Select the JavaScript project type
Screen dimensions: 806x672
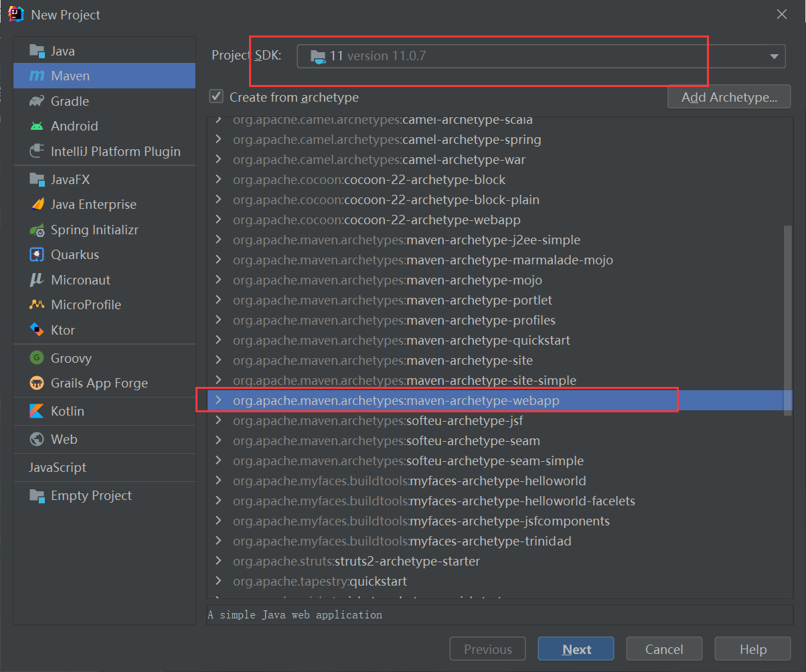click(x=104, y=467)
